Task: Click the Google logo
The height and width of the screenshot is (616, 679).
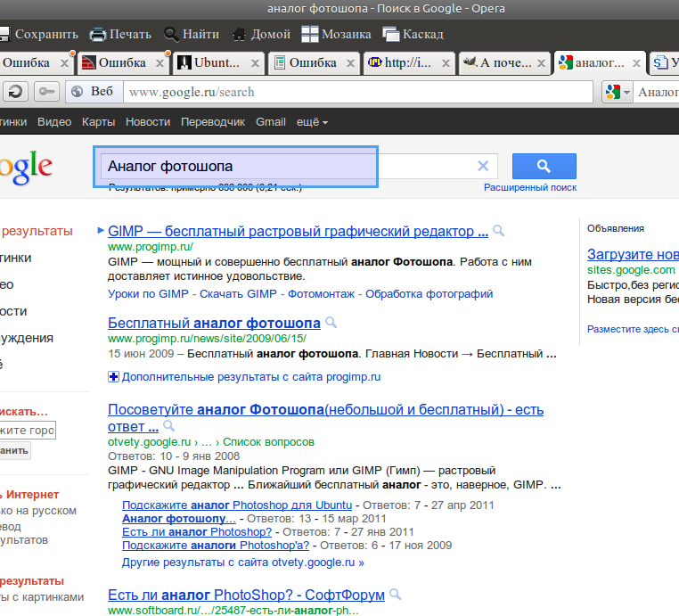Action: [x=26, y=168]
